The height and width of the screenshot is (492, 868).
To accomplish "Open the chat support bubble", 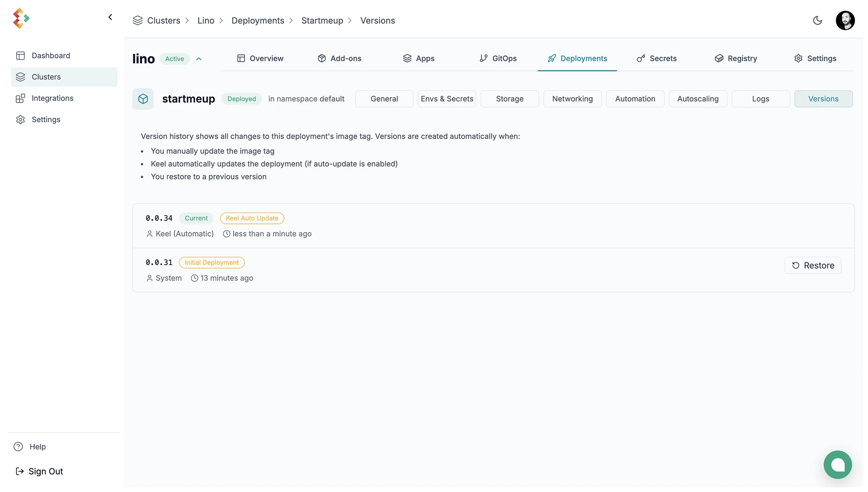I will pos(837,464).
